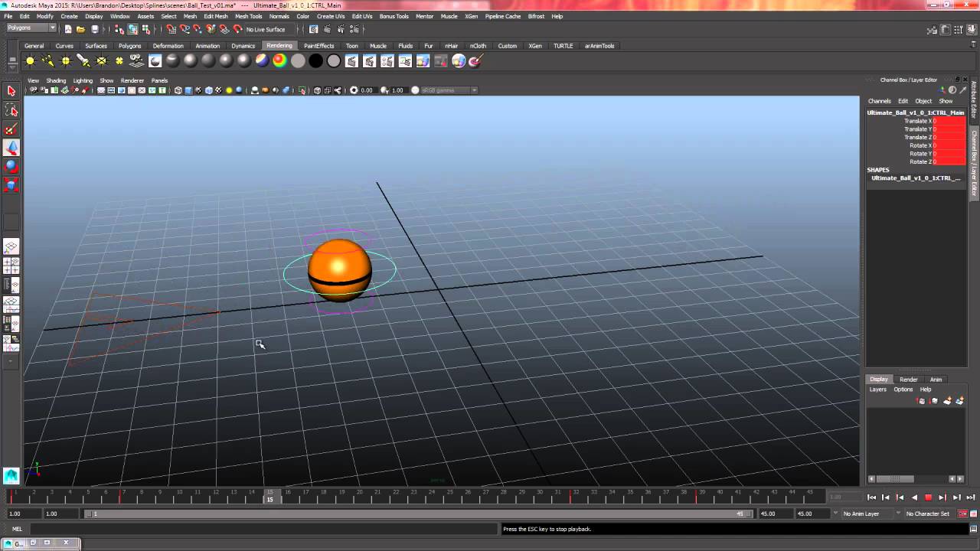Switch to the arAnimTools shelf tab

click(599, 46)
